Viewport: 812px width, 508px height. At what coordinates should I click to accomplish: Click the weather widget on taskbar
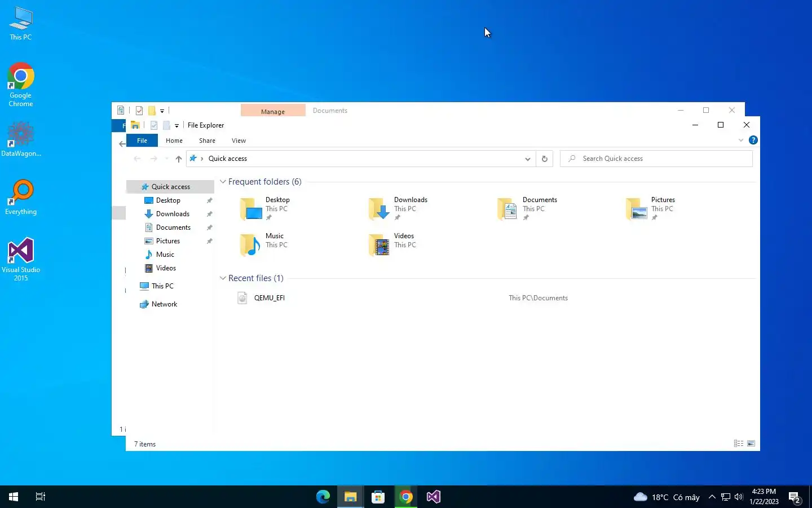(667, 497)
